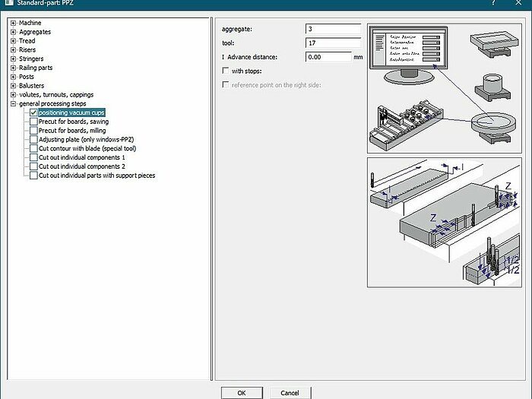Click the tool number input field
This screenshot has width=532, height=399.
333,43
